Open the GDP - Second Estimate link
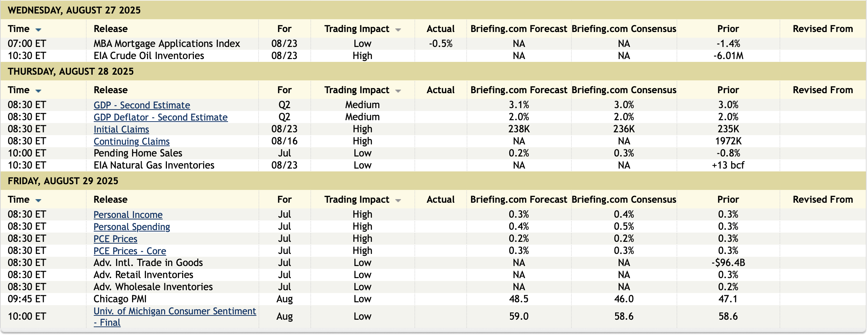This screenshot has width=868, height=335. click(142, 105)
